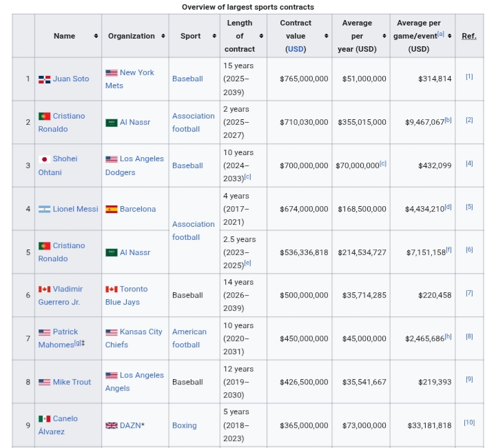Viewport: 496px width, 448px height.
Task: Select the $35,714,285 average per year cell
Action: [x=361, y=295]
